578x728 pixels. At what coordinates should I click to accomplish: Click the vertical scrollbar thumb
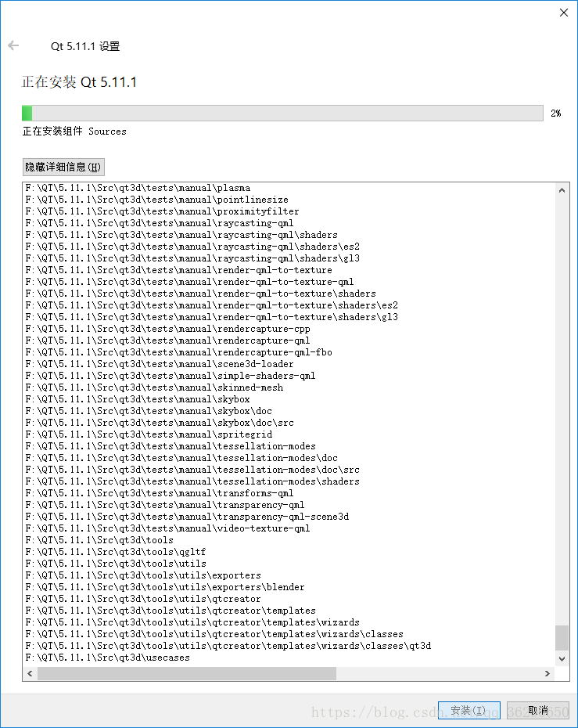(562, 638)
